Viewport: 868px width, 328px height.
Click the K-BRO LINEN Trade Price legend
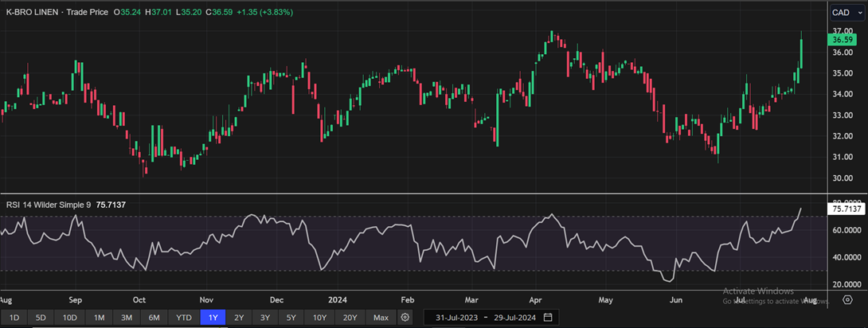point(57,12)
